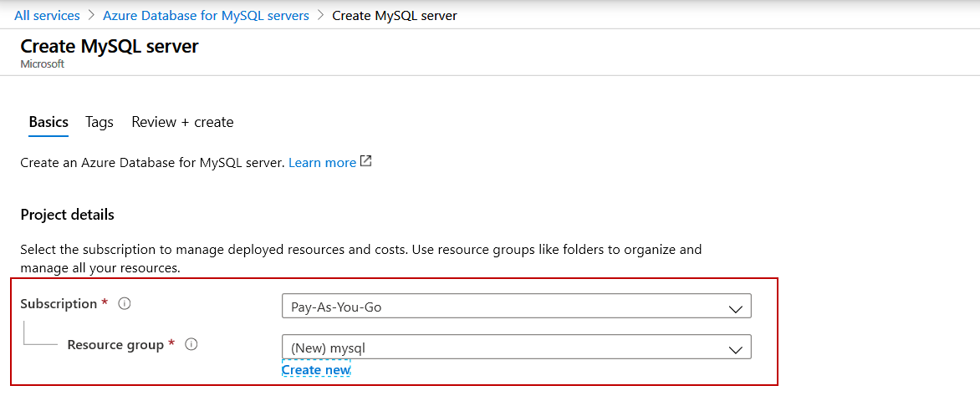Viewport: 980px width, 411px height.
Task: Click the down arrow in the Subscription dropdown
Action: point(735,307)
